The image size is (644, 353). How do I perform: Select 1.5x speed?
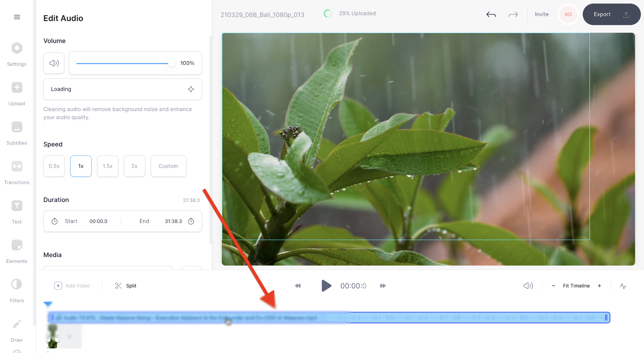(x=108, y=166)
